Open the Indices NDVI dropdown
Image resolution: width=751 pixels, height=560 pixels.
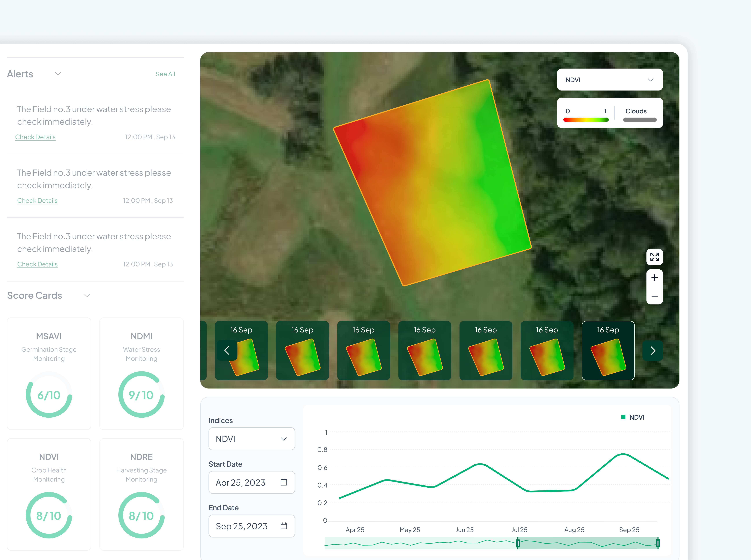pos(251,439)
